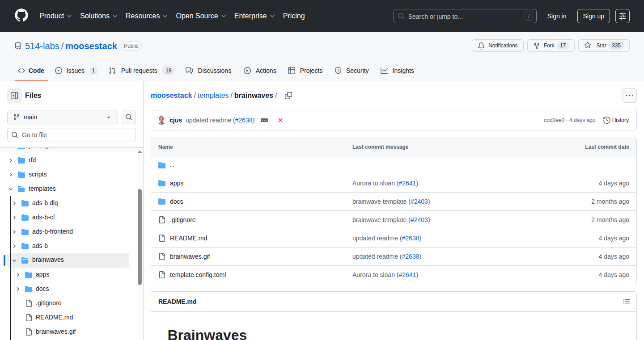Open the more options ellipsis menu
Image resolution: width=644 pixels, height=340 pixels.
click(630, 96)
